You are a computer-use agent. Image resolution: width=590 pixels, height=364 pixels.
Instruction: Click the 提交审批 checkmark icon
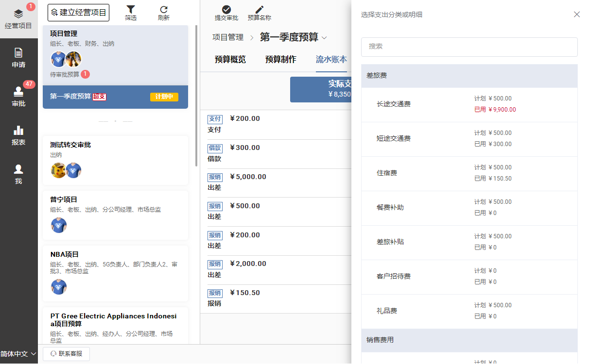coord(226,10)
